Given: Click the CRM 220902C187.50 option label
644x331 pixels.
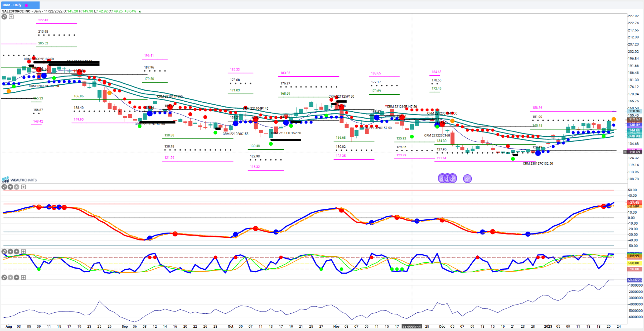Looking at the screenshot, I should (44, 86).
